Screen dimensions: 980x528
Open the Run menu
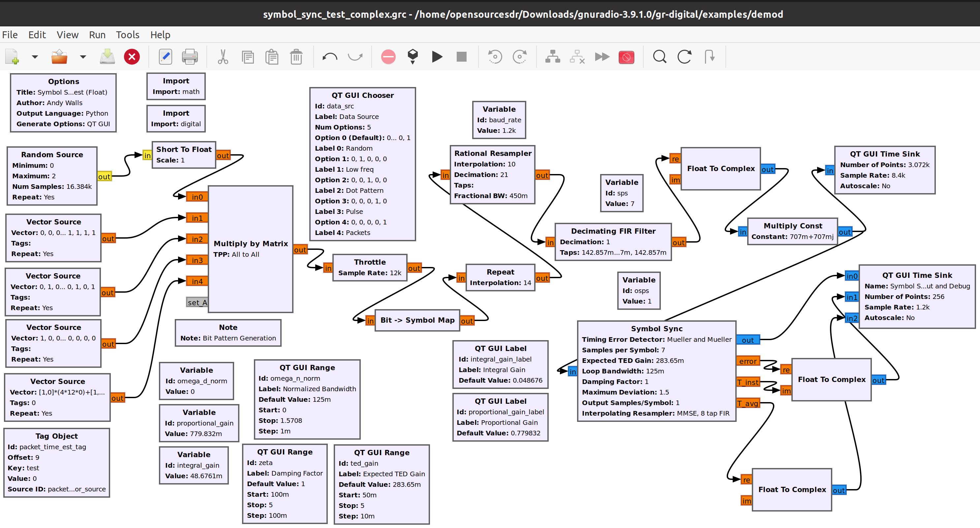97,35
